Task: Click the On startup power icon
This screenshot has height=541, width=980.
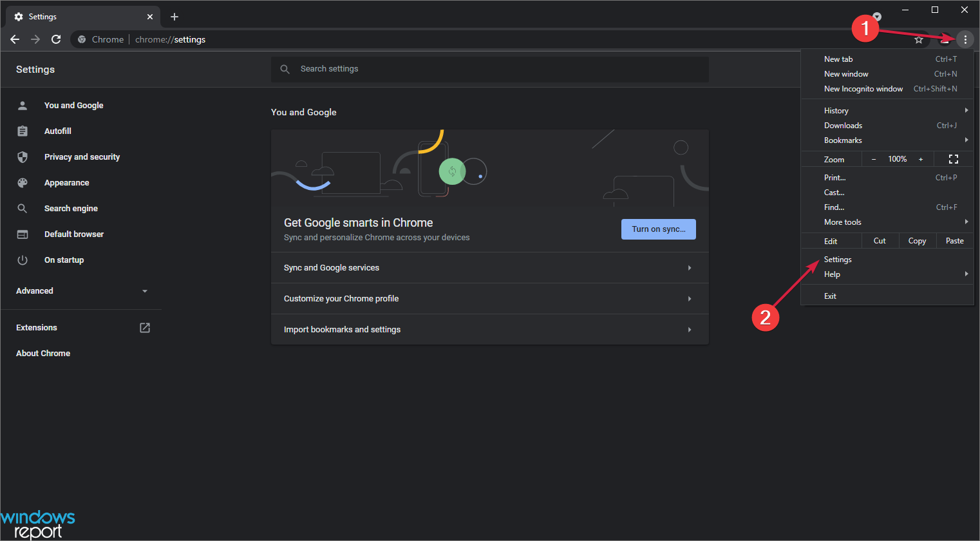Action: (23, 260)
